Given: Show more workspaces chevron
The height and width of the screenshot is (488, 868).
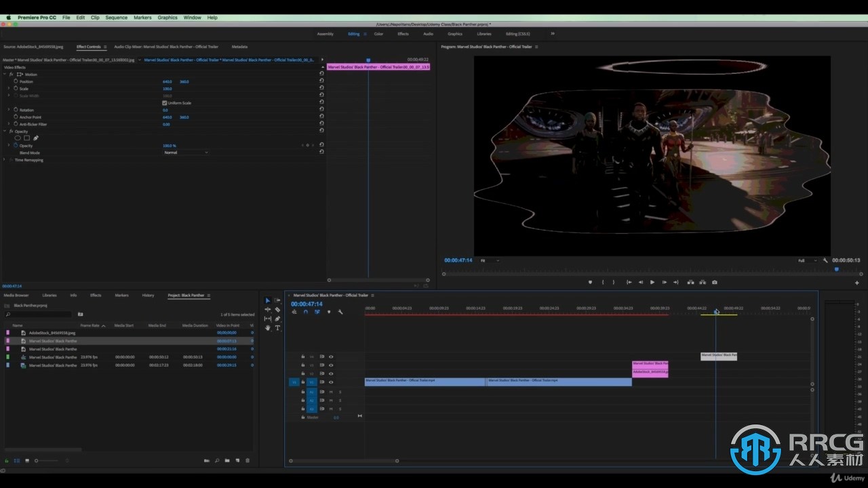Looking at the screenshot, I should 553,33.
